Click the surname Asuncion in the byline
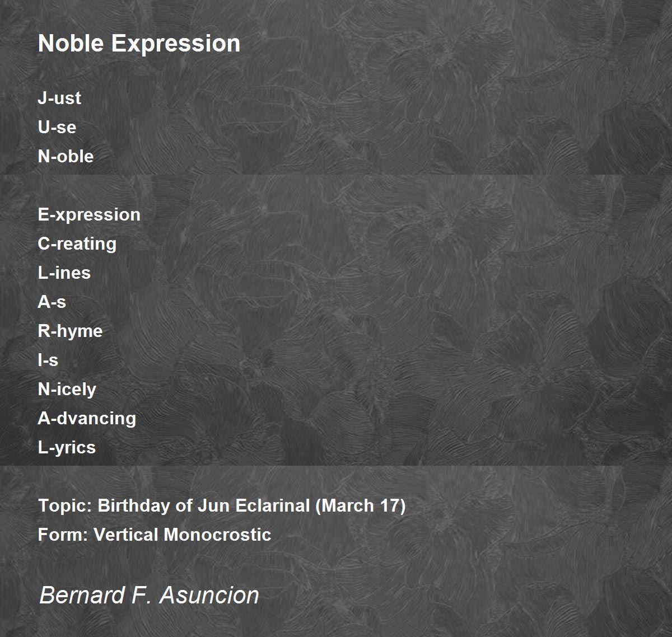The image size is (672, 637). 209,594
